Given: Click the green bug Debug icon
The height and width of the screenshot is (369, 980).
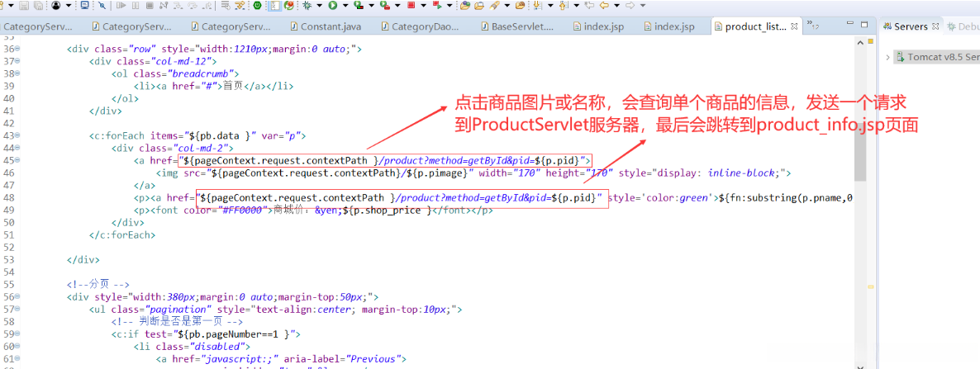Looking at the screenshot, I should pos(307,5).
